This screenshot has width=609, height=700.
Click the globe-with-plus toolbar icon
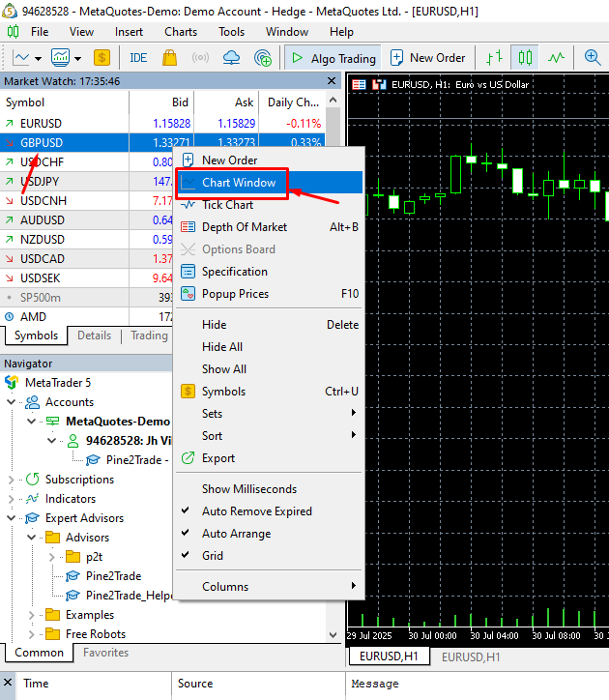(x=263, y=58)
